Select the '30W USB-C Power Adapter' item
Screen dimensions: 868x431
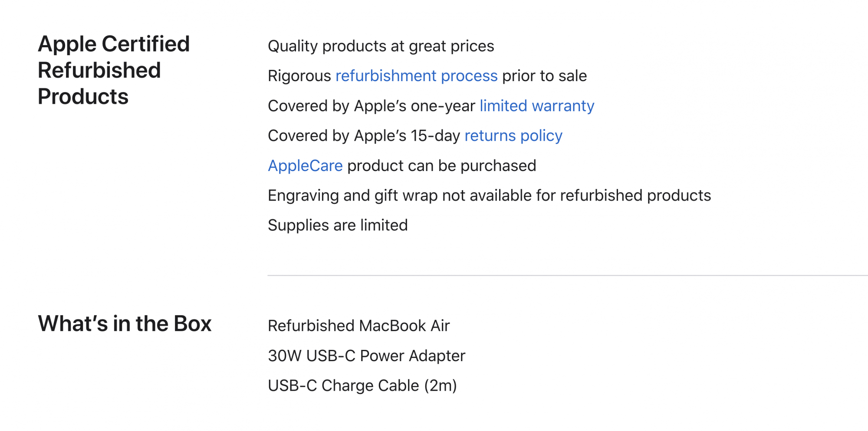coord(366,356)
